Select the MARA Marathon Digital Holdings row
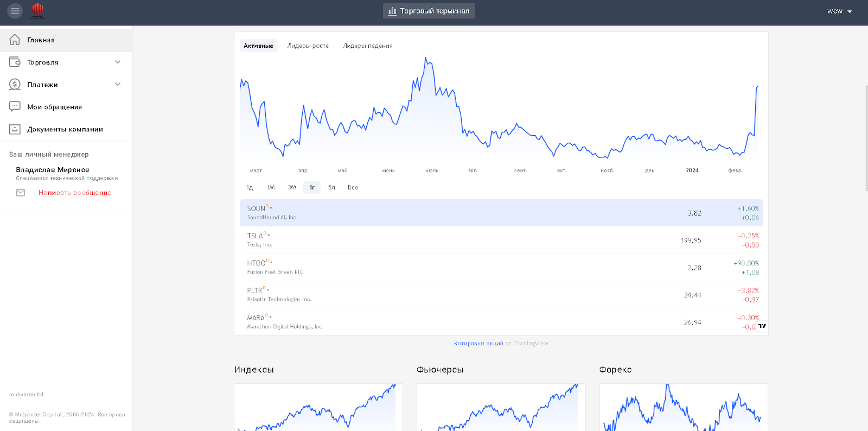 click(x=501, y=322)
